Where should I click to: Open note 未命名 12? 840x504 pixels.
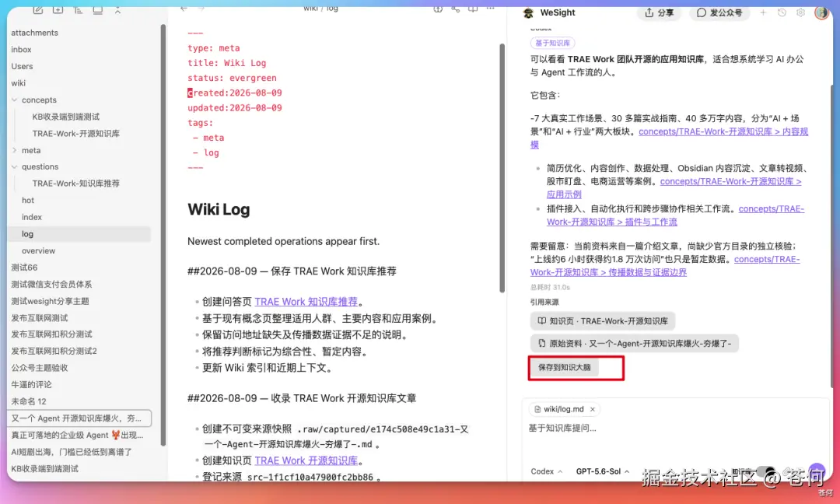(x=29, y=401)
